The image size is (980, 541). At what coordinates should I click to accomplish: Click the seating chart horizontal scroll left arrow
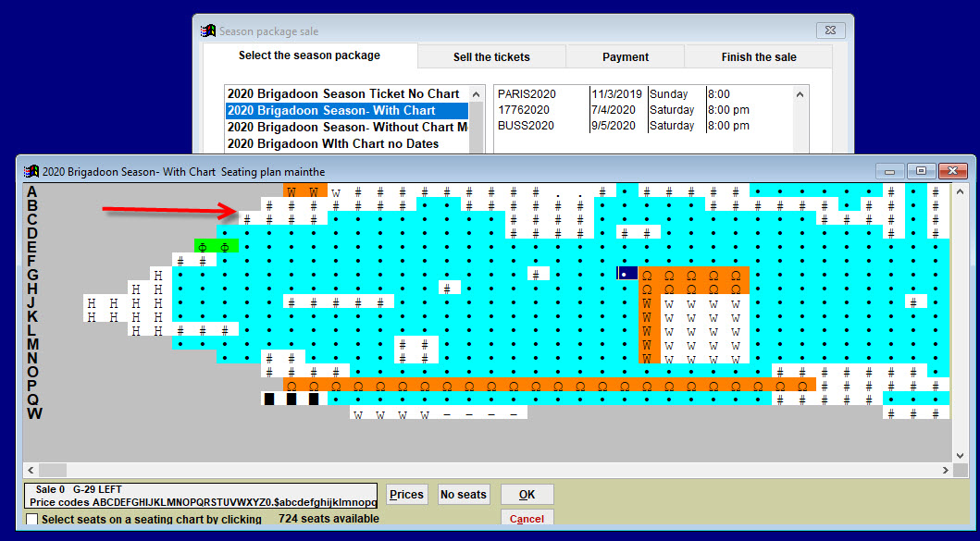pos(31,469)
